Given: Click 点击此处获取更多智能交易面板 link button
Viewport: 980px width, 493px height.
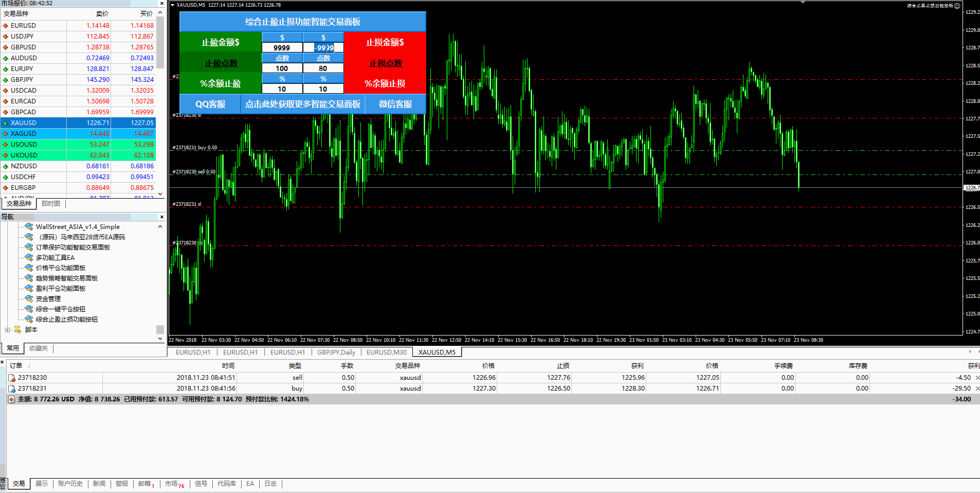Looking at the screenshot, I should pyautogui.click(x=302, y=104).
